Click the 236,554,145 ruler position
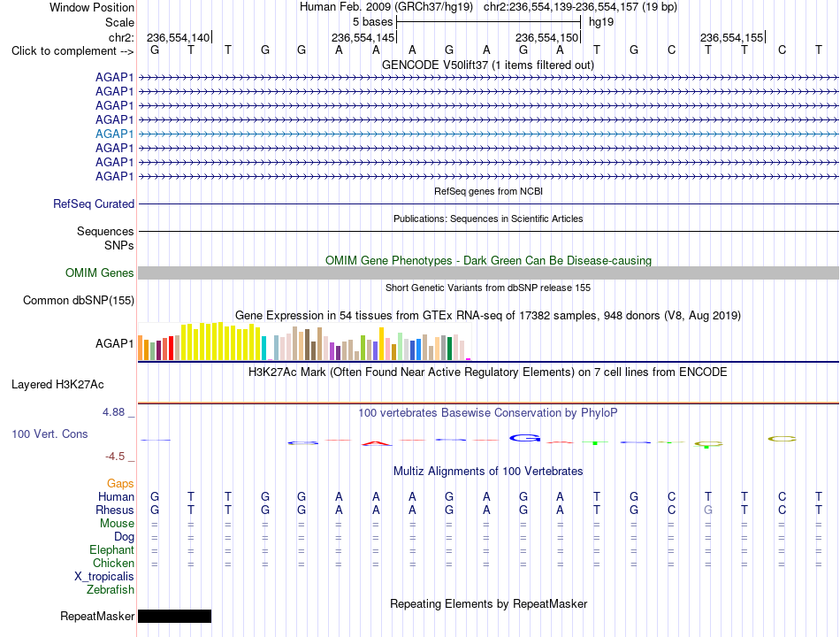Image resolution: width=840 pixels, height=637 pixels. point(363,37)
